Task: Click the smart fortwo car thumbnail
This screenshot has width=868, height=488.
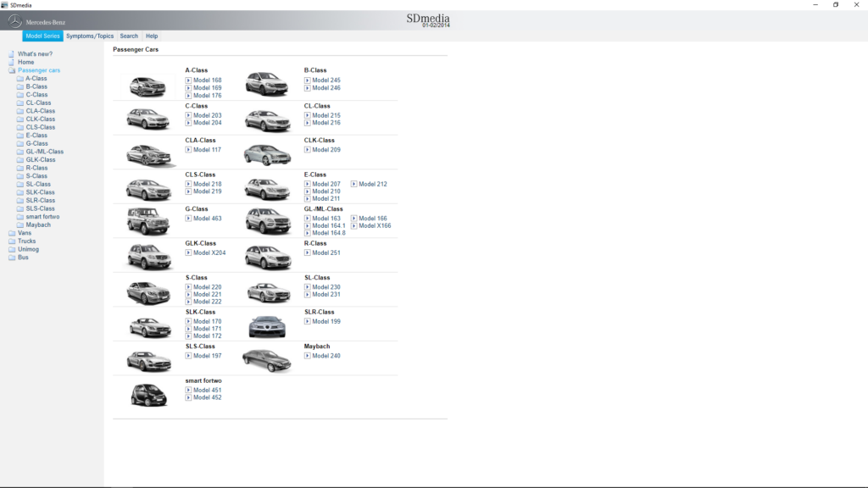Action: point(148,394)
